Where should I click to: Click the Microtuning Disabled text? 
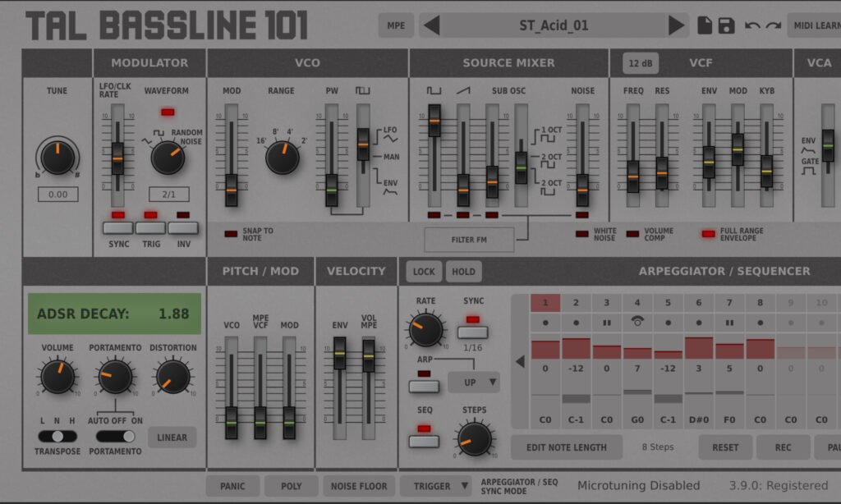click(x=638, y=485)
